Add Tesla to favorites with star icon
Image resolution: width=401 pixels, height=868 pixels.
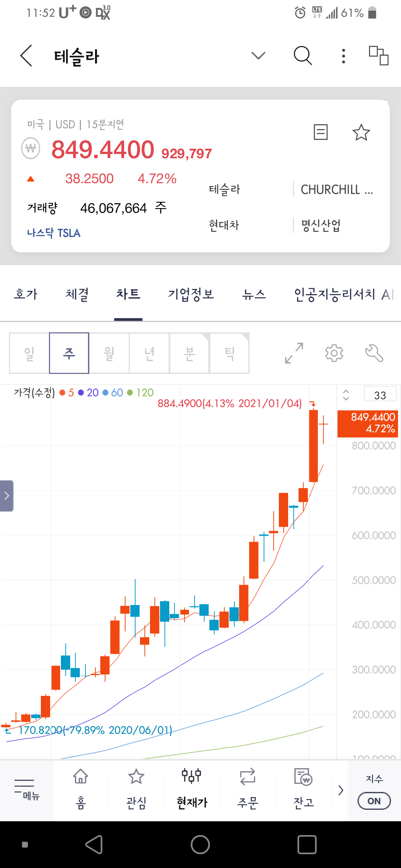(361, 132)
